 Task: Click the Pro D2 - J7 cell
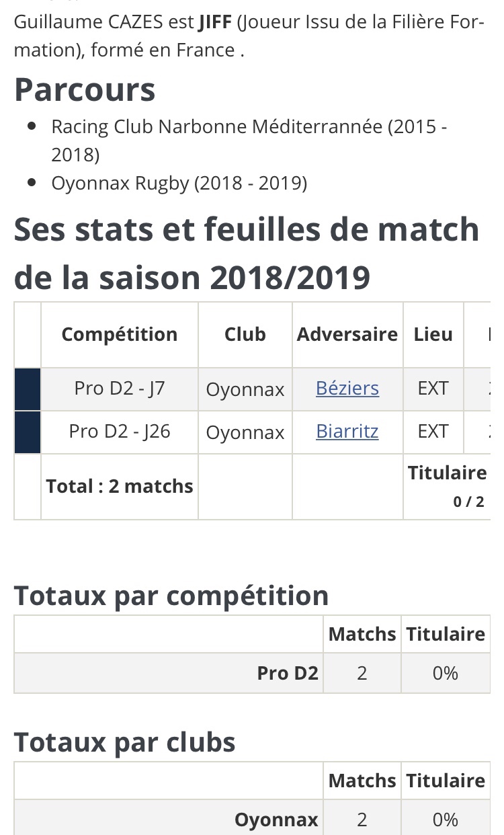pos(120,389)
